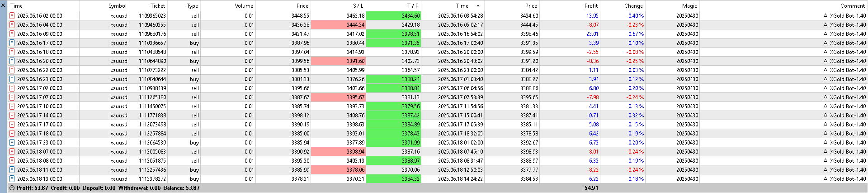
Task: Click the green take profit cell 3398.51
Action: (394, 34)
